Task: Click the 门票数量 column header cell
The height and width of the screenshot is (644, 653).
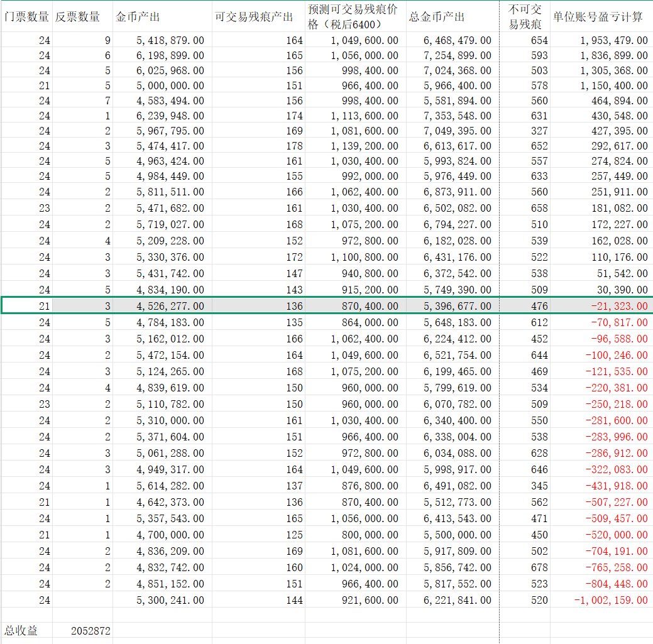Action: coord(26,17)
